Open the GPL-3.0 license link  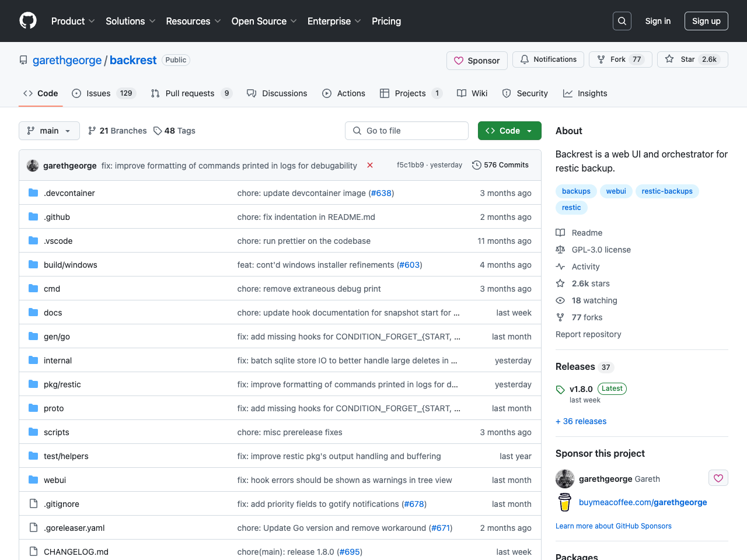[593, 250]
